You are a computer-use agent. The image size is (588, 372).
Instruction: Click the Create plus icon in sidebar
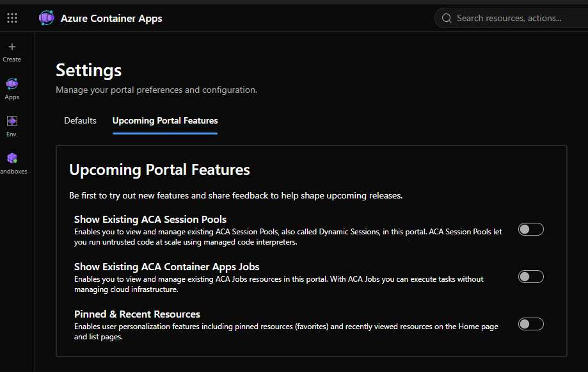12,47
